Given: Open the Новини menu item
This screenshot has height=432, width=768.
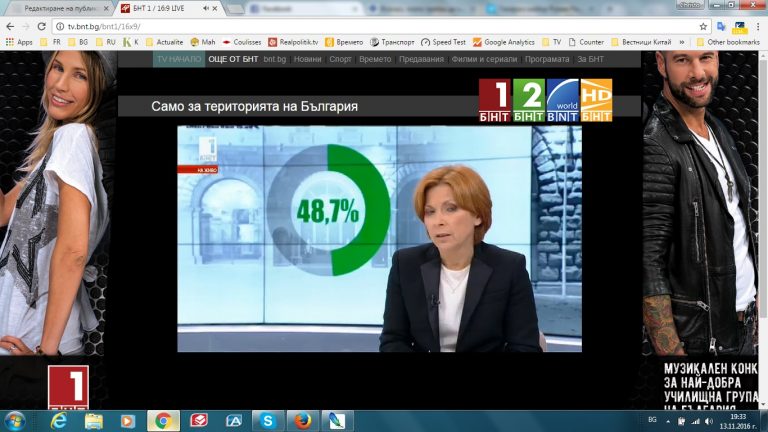Looking at the screenshot, I should point(308,59).
